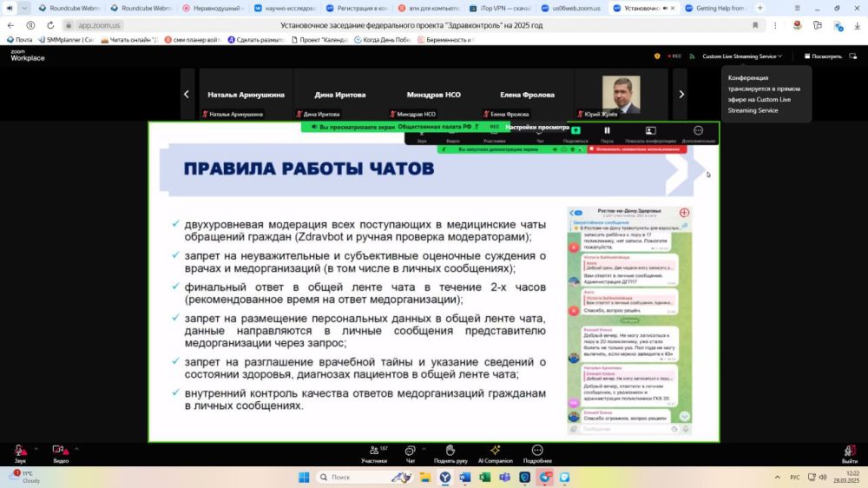The width and height of the screenshot is (868, 488).
Task: Open the SMMplanner bookmark
Action: (x=66, y=40)
